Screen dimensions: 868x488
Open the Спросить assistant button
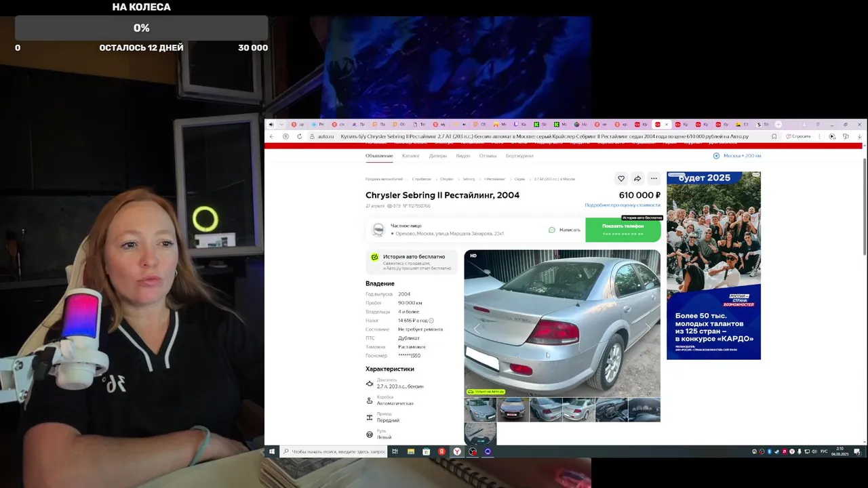[798, 136]
